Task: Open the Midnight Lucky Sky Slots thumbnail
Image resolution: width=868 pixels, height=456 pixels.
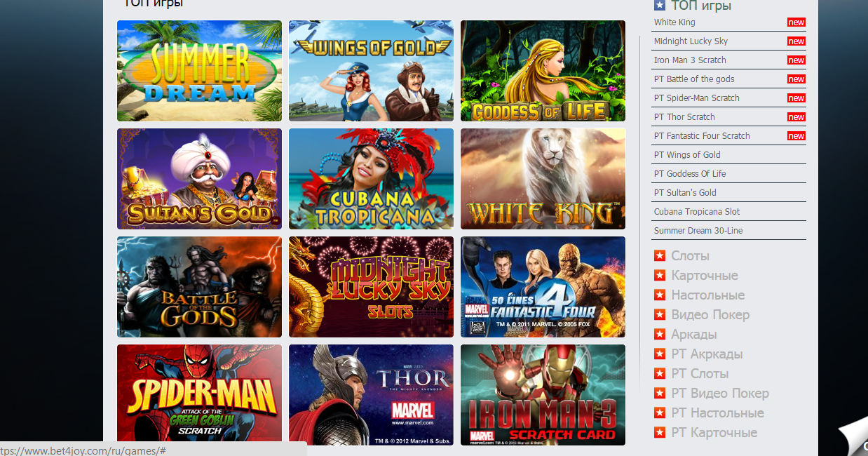Action: pos(371,287)
